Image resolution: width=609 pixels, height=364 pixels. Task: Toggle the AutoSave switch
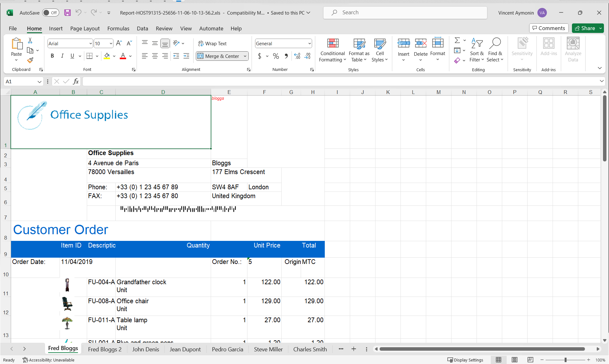pyautogui.click(x=51, y=13)
